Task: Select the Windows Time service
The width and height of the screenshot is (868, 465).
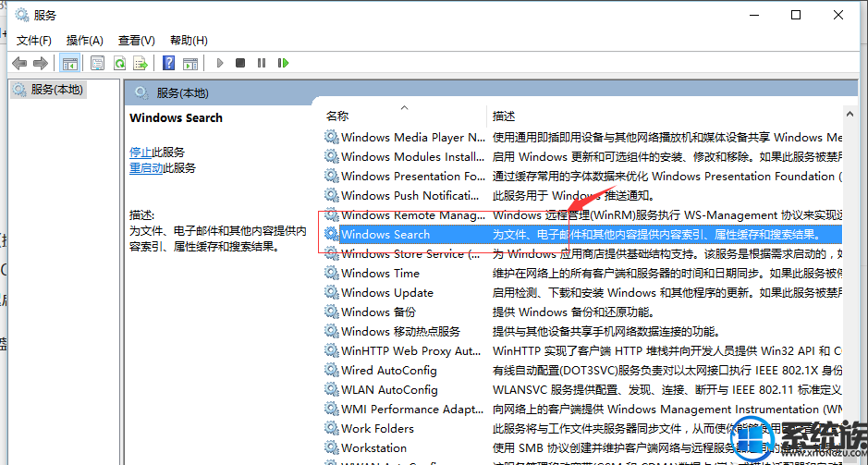Action: pos(380,273)
